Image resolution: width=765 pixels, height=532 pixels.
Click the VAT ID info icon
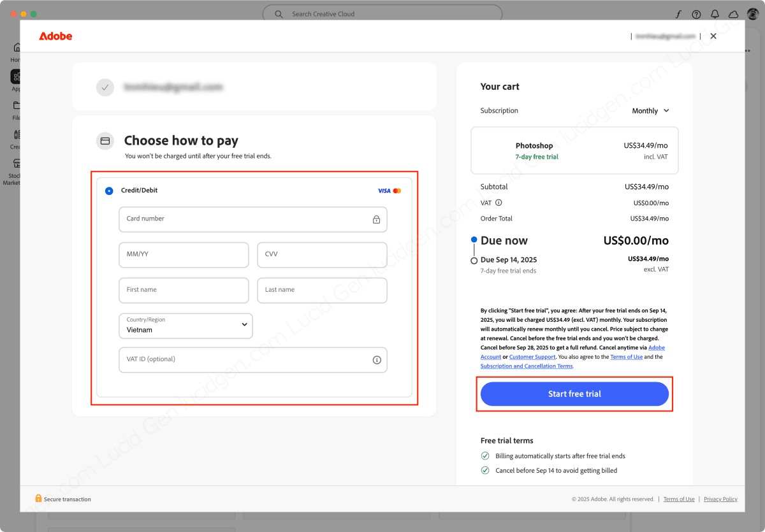pos(377,360)
